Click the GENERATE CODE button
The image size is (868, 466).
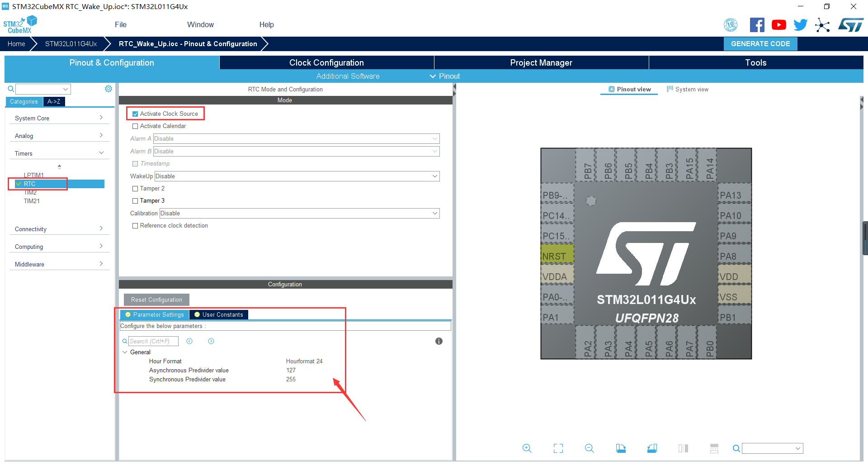click(x=760, y=43)
